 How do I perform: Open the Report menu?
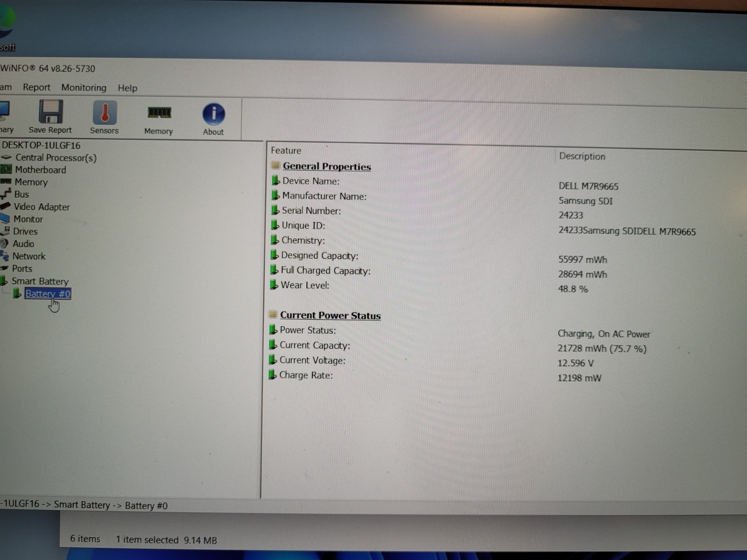click(36, 87)
